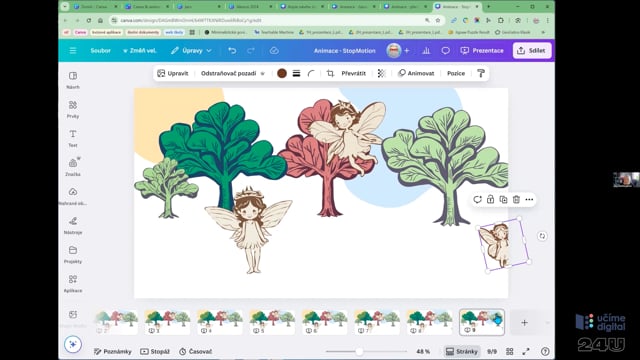Screen dimensions: 640x360
Task: Toggle the Stránky pages strip
Action: click(462, 351)
